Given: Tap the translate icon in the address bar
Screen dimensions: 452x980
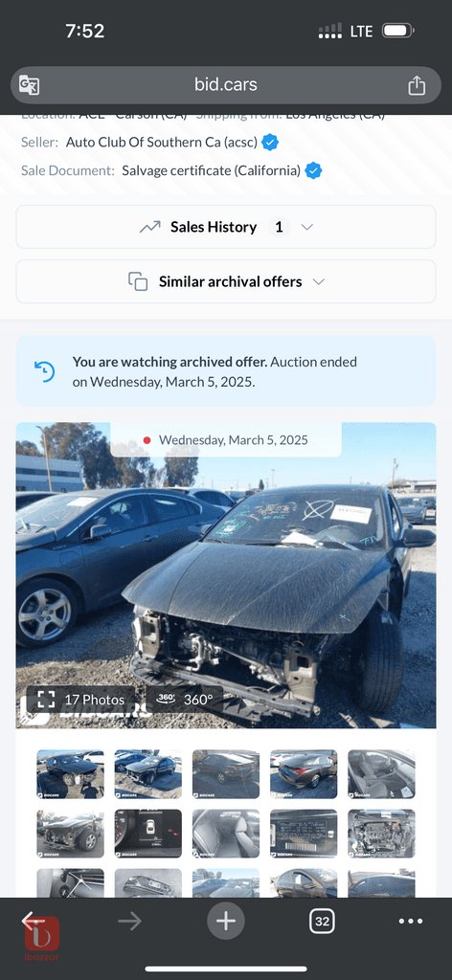Looking at the screenshot, I should click(x=30, y=85).
